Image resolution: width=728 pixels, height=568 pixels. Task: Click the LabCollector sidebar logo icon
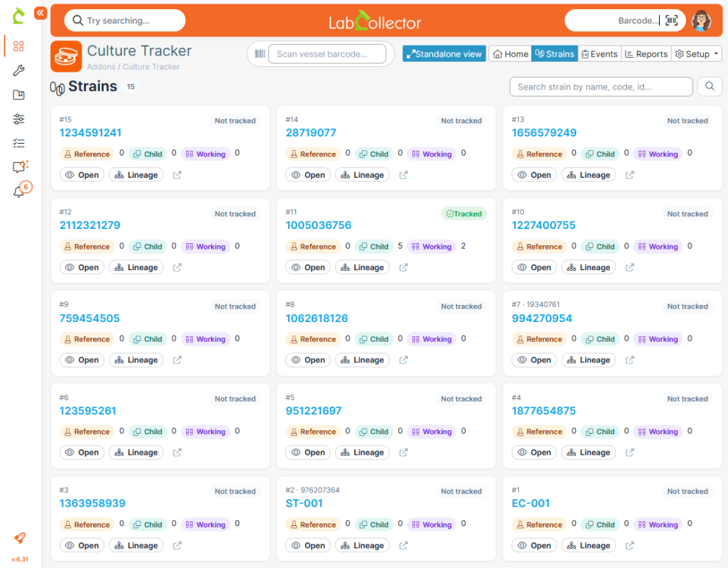coord(18,16)
